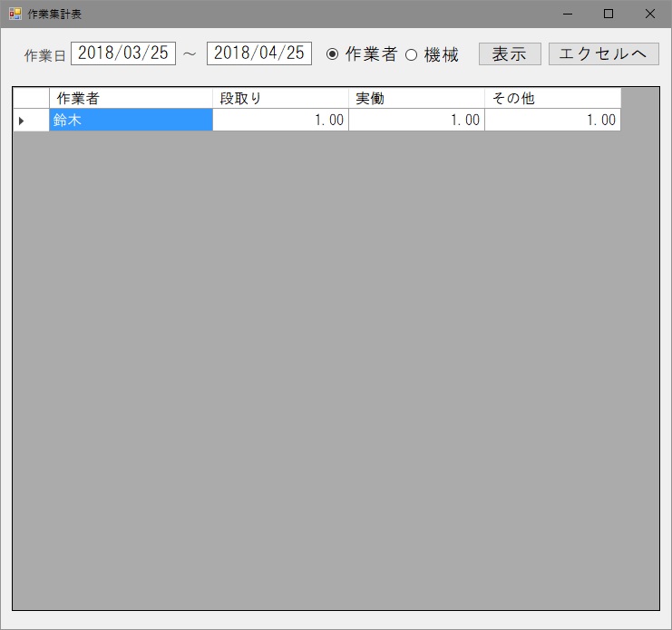Minimize the 作業集計表 window
The width and height of the screenshot is (672, 630).
tap(568, 15)
